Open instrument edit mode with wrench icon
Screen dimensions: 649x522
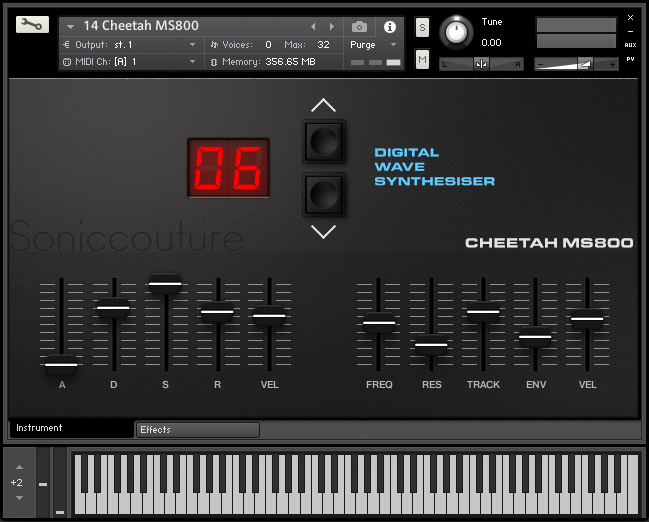[32, 25]
